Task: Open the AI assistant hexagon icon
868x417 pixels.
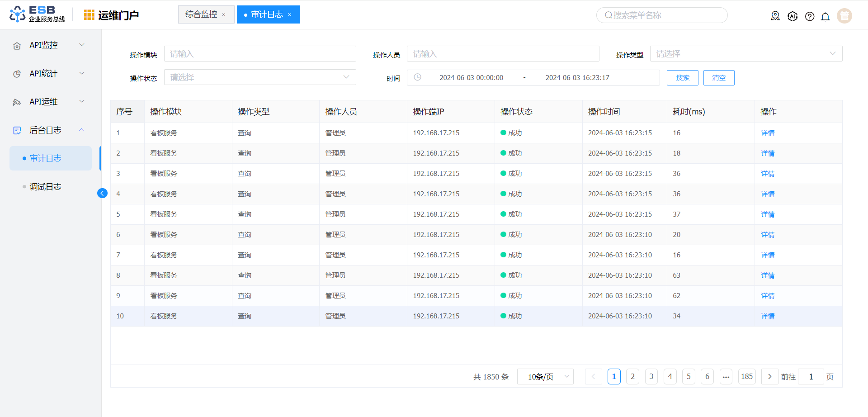Action: pyautogui.click(x=792, y=16)
